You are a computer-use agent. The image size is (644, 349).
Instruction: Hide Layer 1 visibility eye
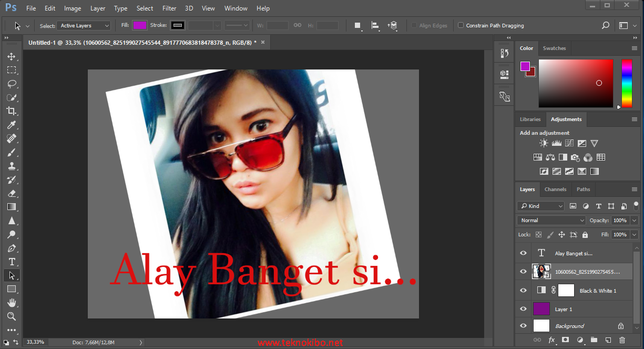coord(523,309)
